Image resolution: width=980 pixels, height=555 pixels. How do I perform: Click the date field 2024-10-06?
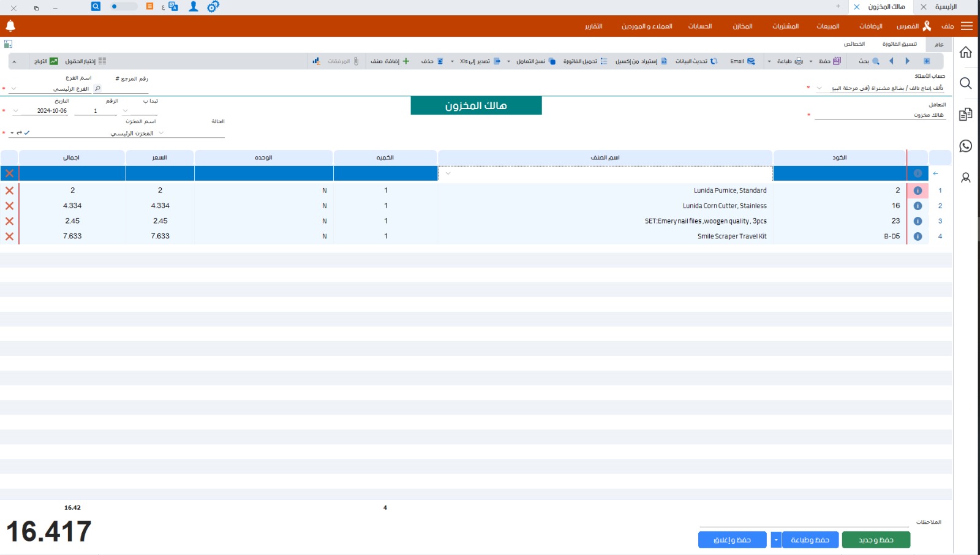click(51, 111)
